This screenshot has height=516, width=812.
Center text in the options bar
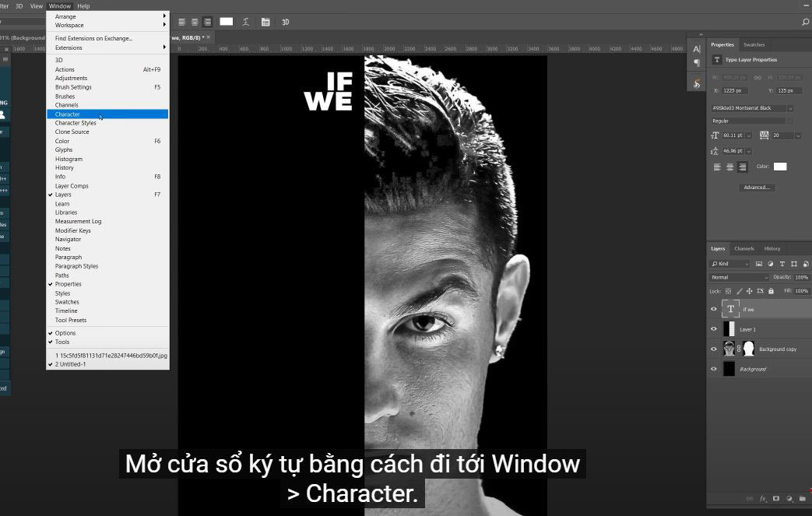click(x=195, y=22)
